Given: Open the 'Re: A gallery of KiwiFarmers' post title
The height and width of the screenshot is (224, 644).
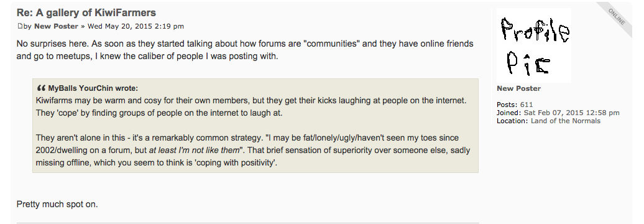Looking at the screenshot, I should click(86, 12).
